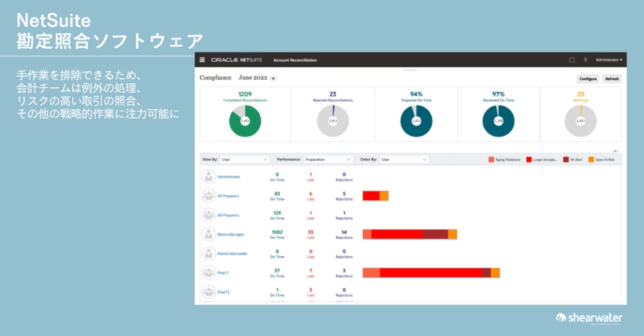Open the AR Preparers user link
Screen dimensions: 644x336
[228, 215]
